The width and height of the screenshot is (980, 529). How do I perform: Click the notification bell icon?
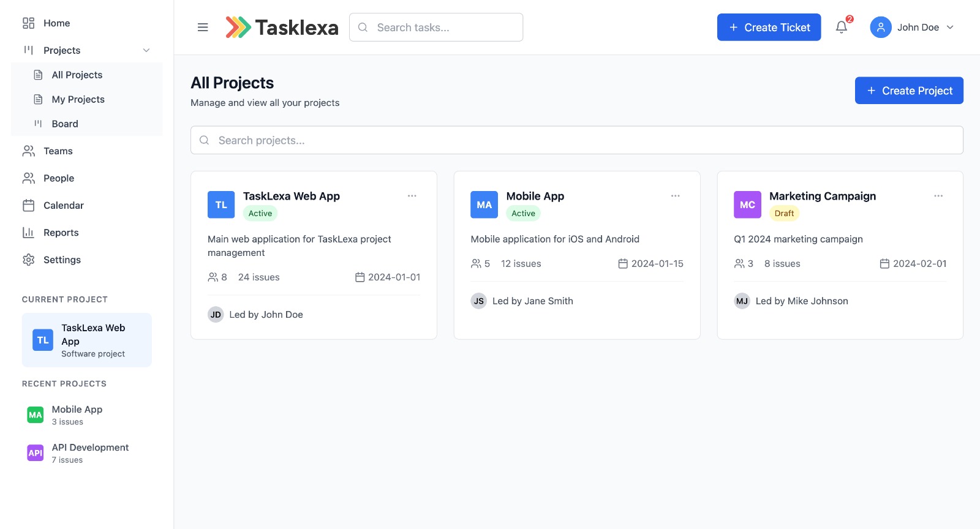(x=842, y=27)
